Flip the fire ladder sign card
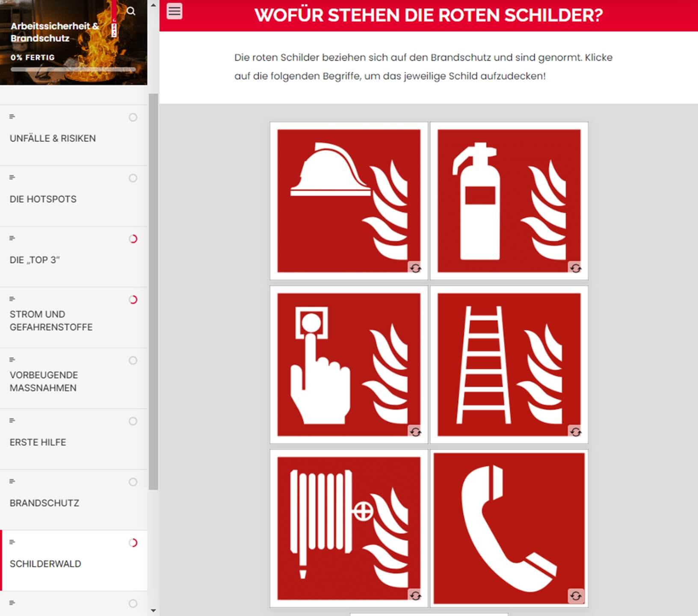Viewport: 698px width, 616px height. (x=509, y=364)
